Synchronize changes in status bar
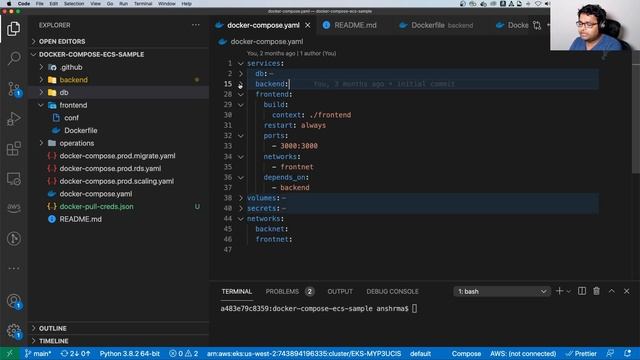Screen dimensions: 640x360 point(75,353)
